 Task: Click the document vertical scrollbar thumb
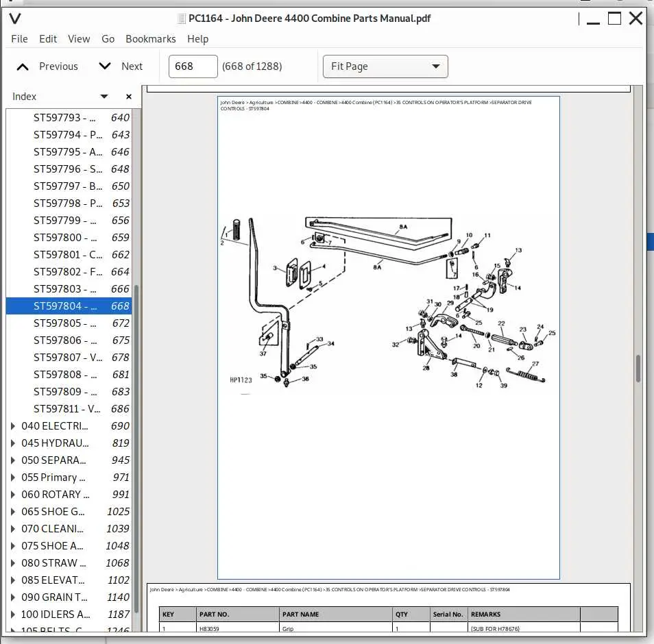tap(638, 369)
